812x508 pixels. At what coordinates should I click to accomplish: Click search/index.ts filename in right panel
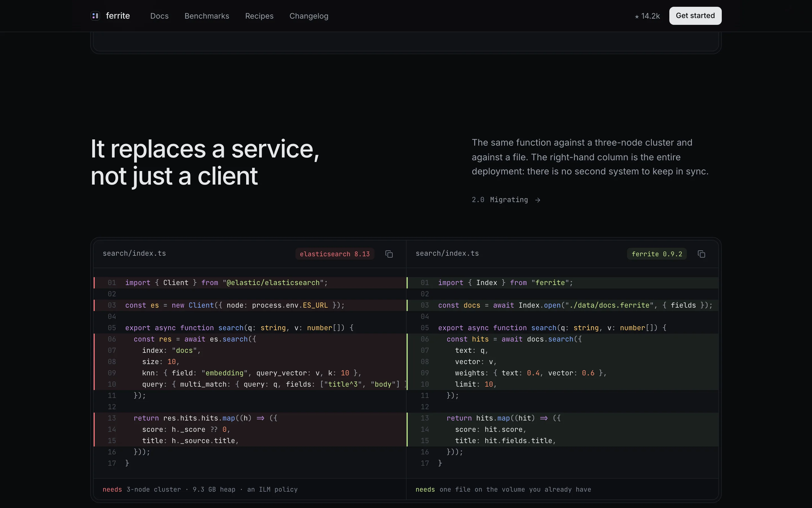[x=447, y=253]
